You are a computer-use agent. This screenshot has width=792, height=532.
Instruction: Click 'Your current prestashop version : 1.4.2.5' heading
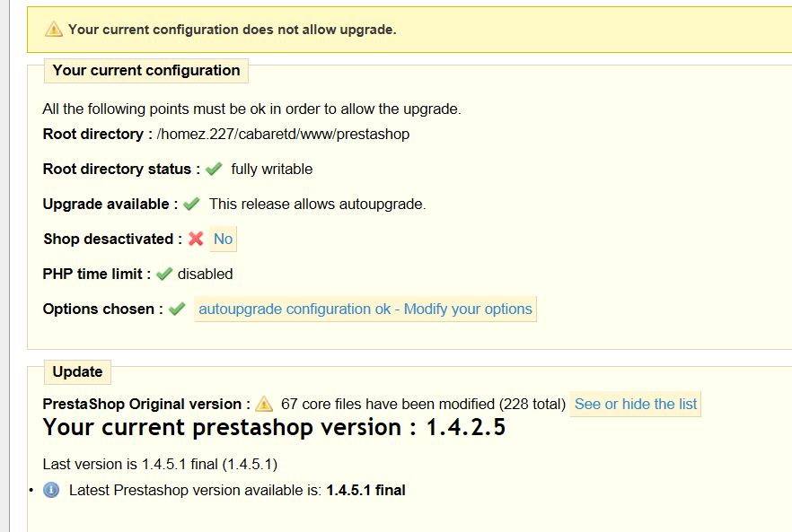(274, 428)
